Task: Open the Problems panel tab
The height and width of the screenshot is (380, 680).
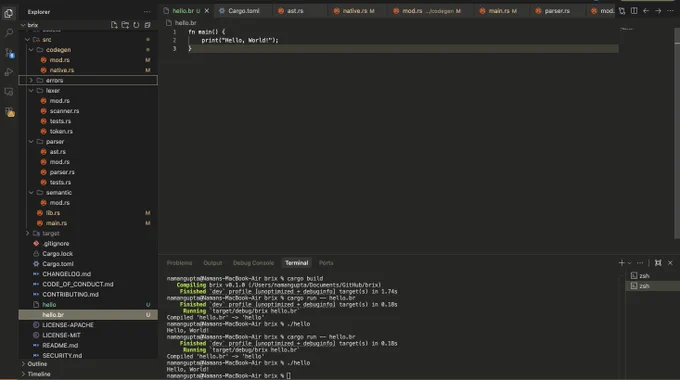Action: click(x=179, y=263)
